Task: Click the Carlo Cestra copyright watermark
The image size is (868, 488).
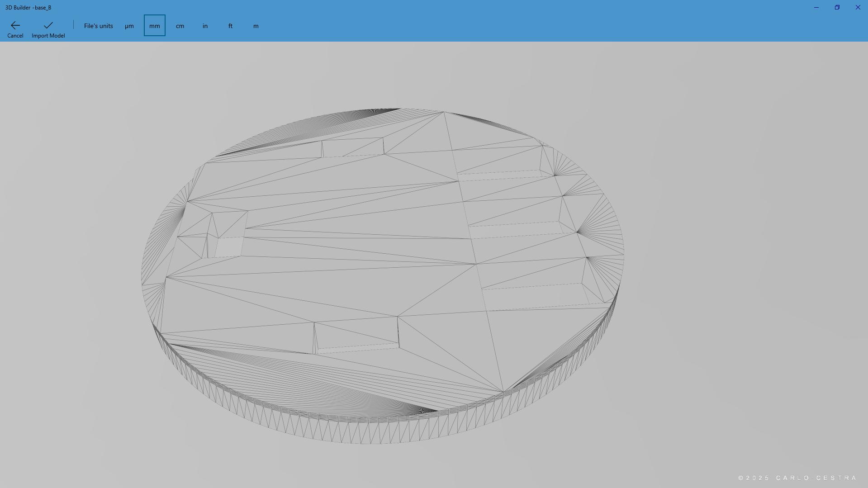Action: point(797,478)
